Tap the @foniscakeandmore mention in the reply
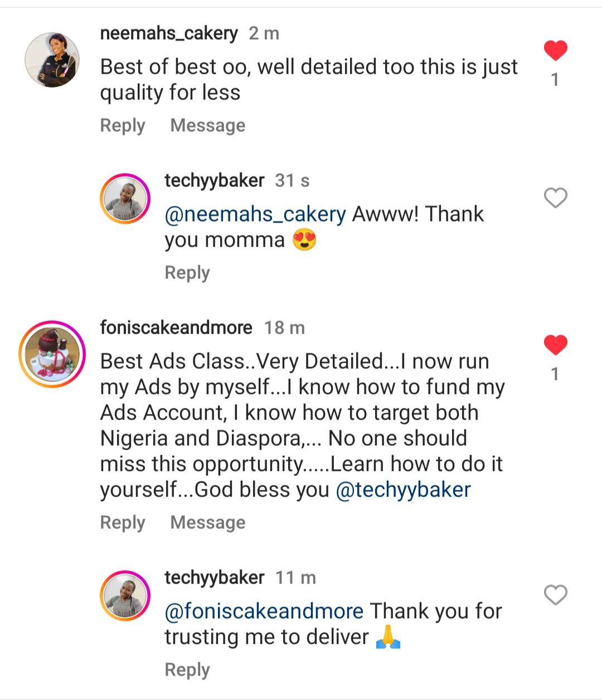Viewport: 602px width, 700px height. (264, 611)
